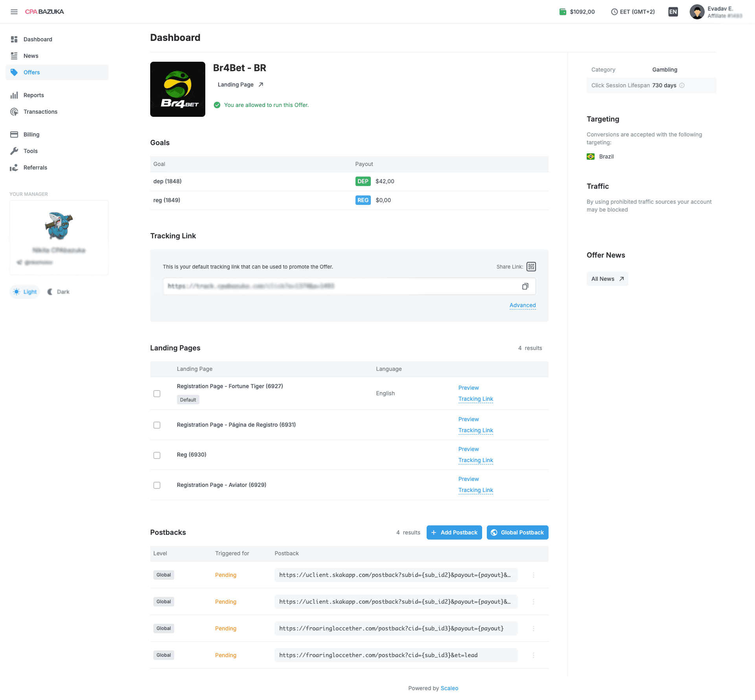Expand Advanced tracking link options
The height and width of the screenshot is (700, 755).
coord(523,305)
